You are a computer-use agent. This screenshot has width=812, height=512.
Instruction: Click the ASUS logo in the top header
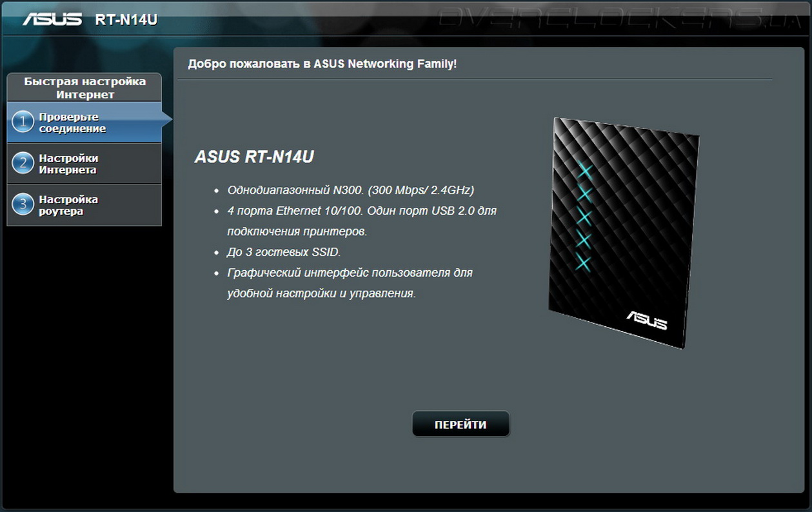coord(52,19)
